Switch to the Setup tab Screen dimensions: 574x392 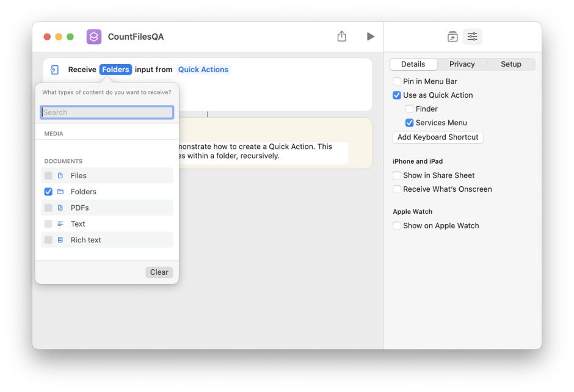tap(511, 64)
